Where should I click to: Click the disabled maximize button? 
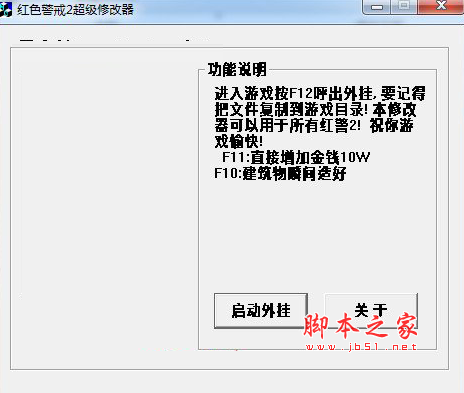[404, 6]
